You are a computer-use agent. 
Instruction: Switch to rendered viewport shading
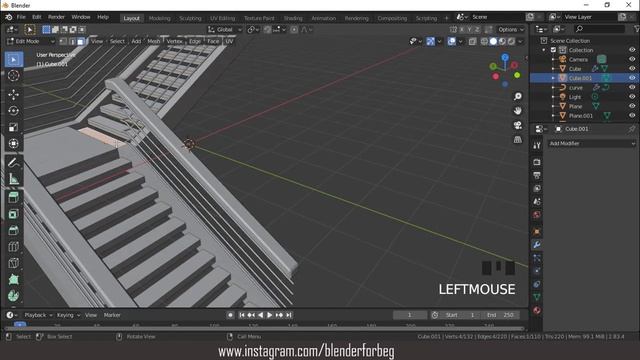pyautogui.click(x=511, y=41)
